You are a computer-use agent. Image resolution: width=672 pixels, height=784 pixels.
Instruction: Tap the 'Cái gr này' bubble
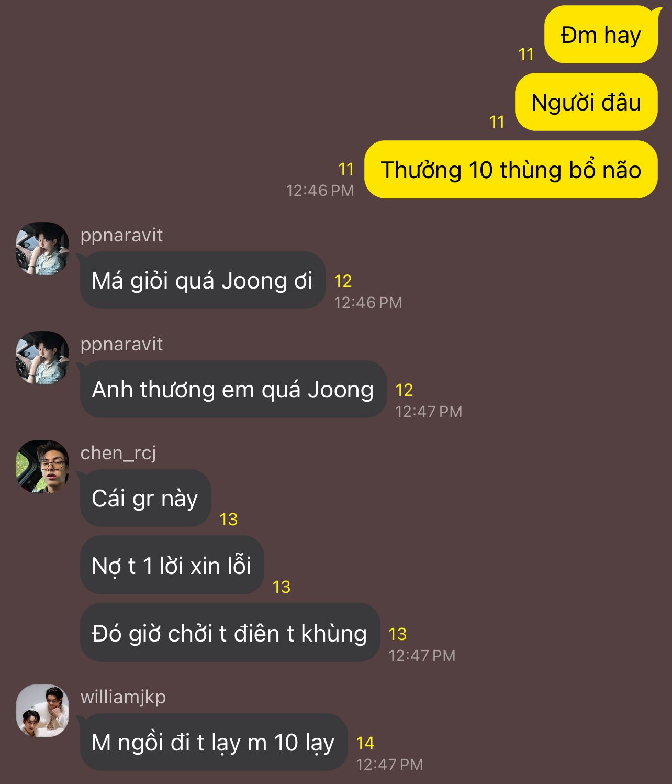coord(145,498)
